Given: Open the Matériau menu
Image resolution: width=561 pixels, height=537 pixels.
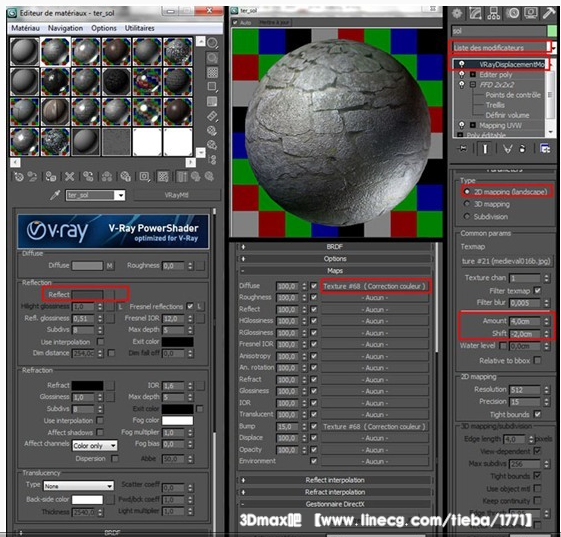Looking at the screenshot, I should tap(25, 28).
